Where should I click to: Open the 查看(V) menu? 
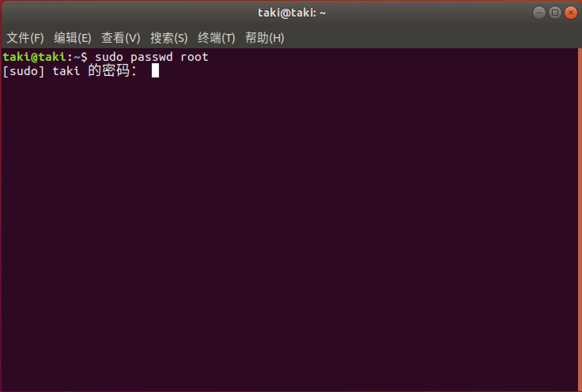(x=121, y=38)
